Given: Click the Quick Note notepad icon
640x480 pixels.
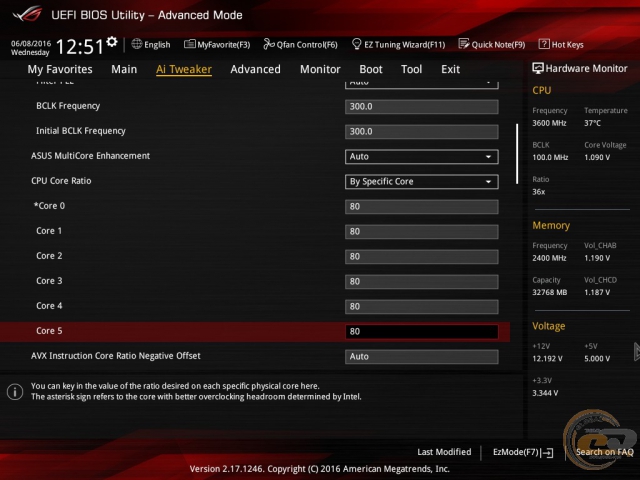Looking at the screenshot, I should pyautogui.click(x=464, y=44).
